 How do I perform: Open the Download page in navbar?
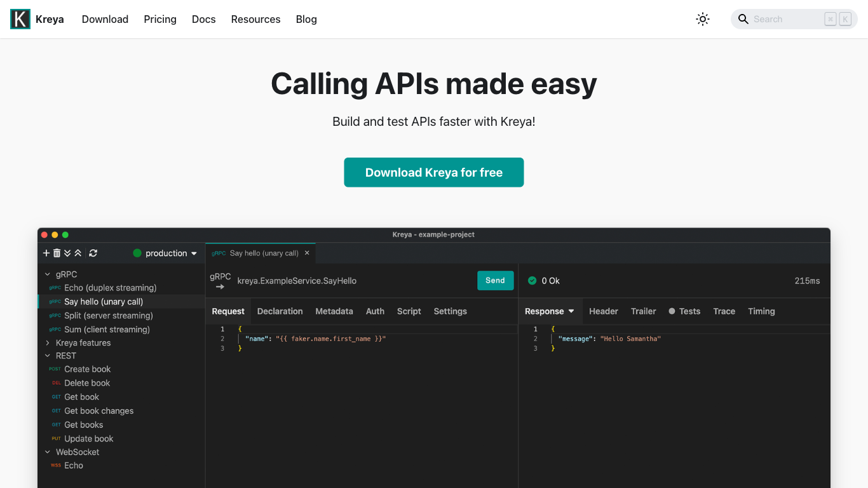[x=105, y=19]
